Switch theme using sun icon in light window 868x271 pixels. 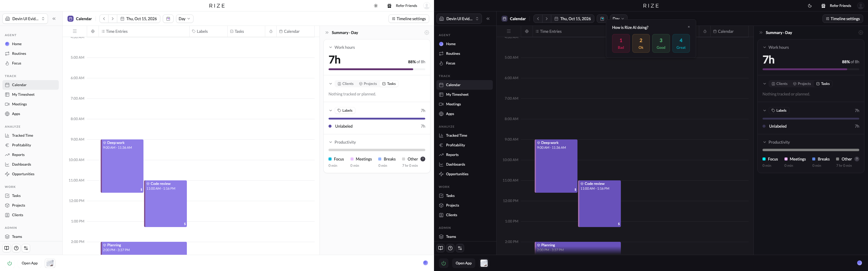pyautogui.click(x=376, y=6)
